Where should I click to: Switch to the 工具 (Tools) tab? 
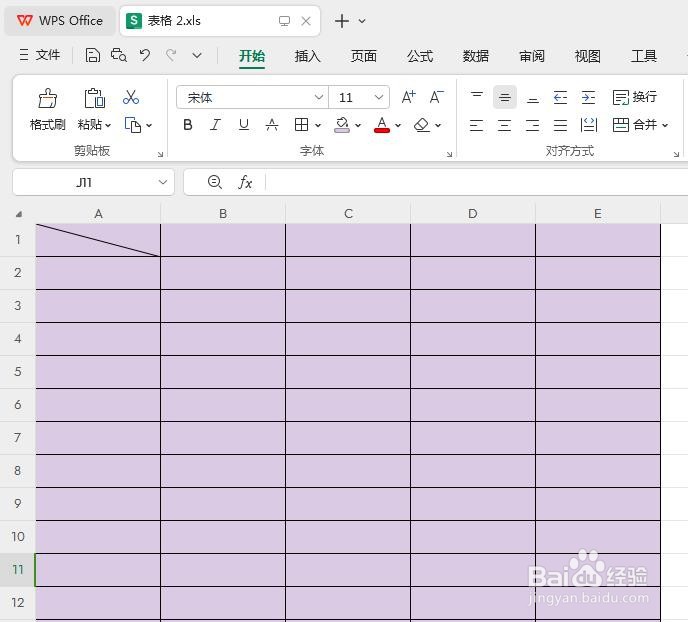[644, 56]
